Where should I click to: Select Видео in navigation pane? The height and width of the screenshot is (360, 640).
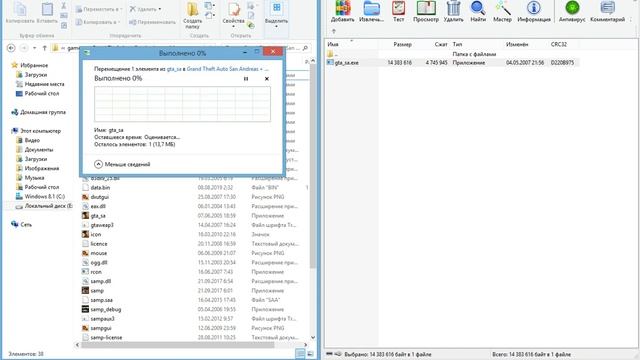coord(32,140)
